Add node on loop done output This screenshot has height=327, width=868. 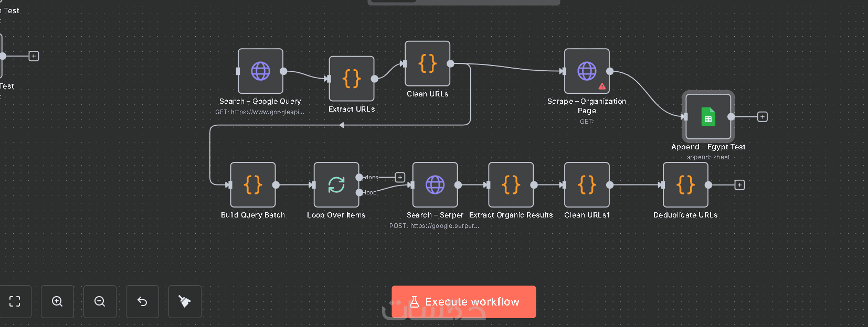400,177
